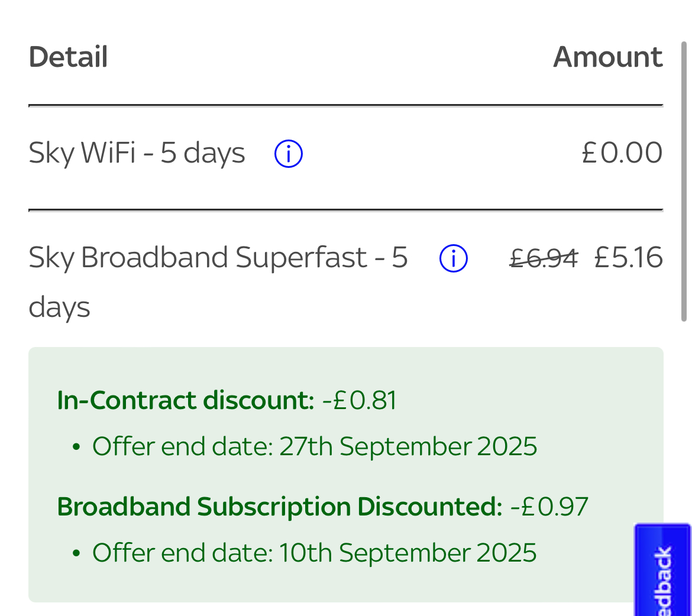Image resolution: width=692 pixels, height=616 pixels.
Task: Select the In-Contract discount label
Action: (185, 400)
